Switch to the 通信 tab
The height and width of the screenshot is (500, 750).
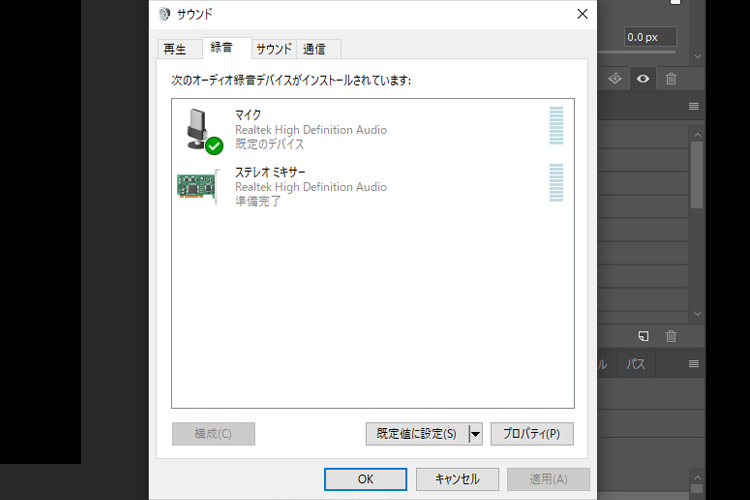click(318, 49)
